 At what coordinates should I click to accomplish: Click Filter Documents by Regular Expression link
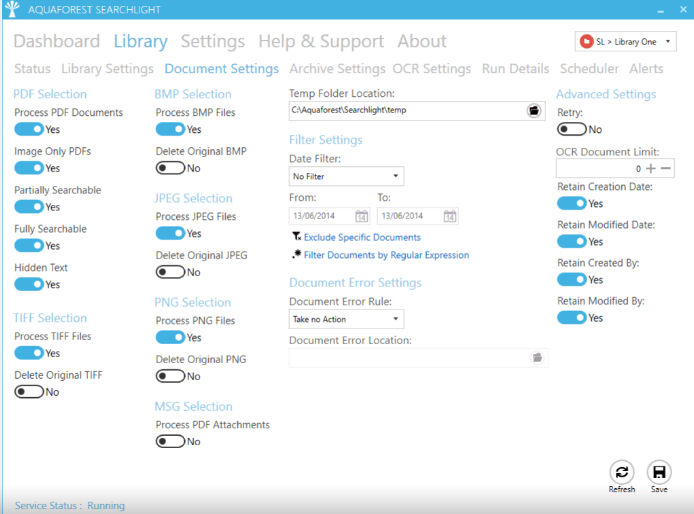tap(386, 255)
